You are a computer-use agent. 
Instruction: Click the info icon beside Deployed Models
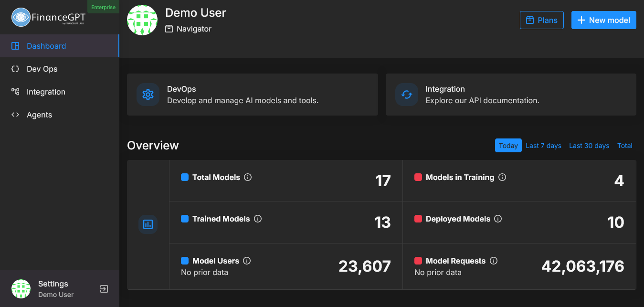498,219
